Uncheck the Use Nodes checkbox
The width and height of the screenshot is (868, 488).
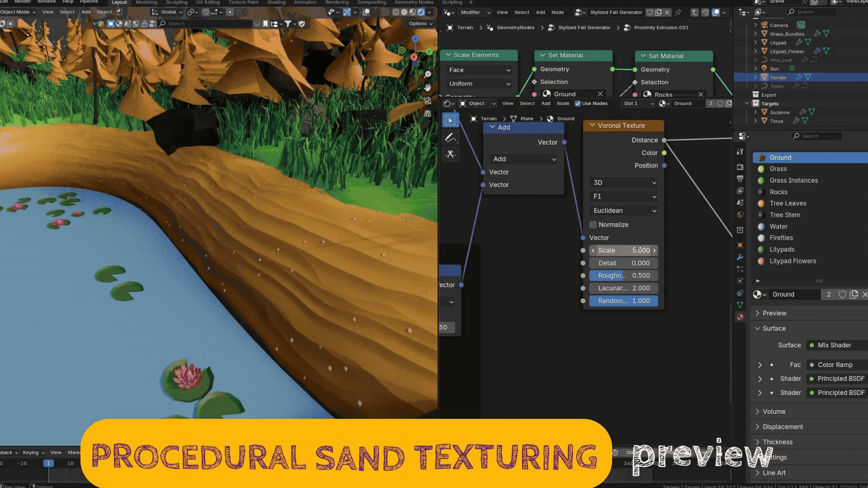[x=578, y=103]
